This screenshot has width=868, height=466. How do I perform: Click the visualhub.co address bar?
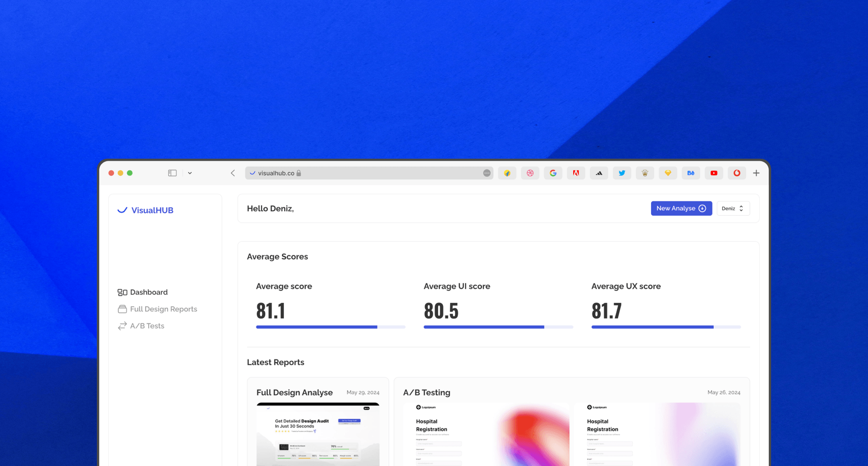coord(362,173)
